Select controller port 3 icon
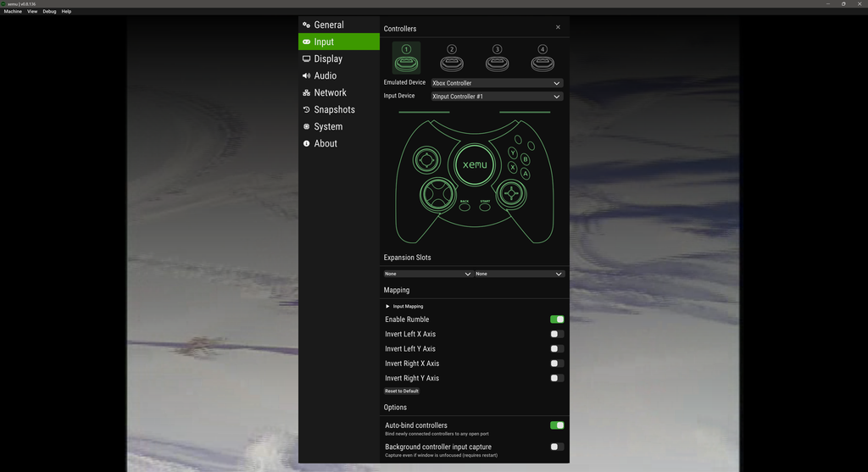The height and width of the screenshot is (472, 868). pos(497,58)
